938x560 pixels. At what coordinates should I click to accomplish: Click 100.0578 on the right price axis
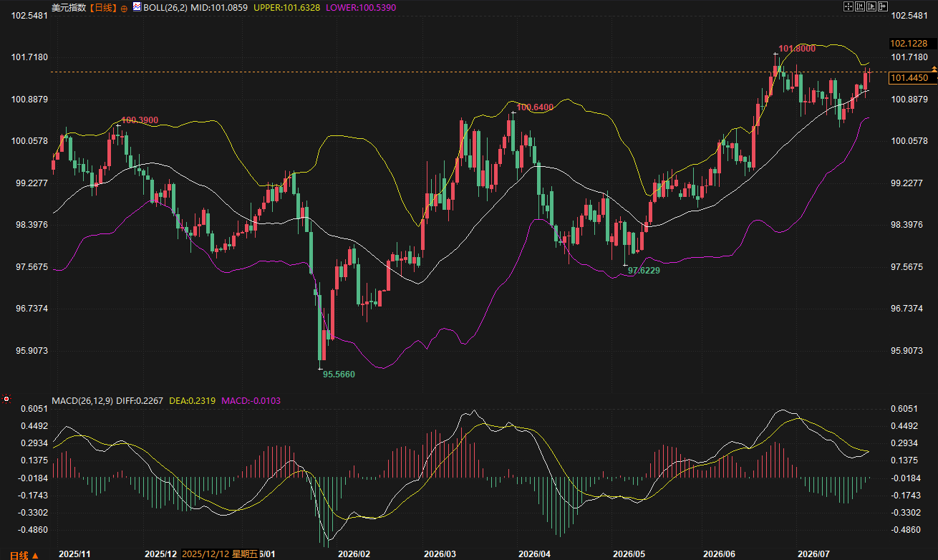(x=909, y=141)
